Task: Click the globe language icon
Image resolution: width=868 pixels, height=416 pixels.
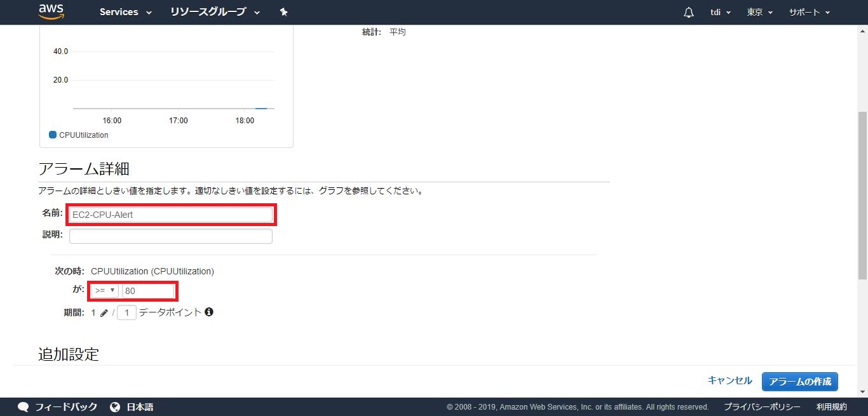Action: click(115, 406)
